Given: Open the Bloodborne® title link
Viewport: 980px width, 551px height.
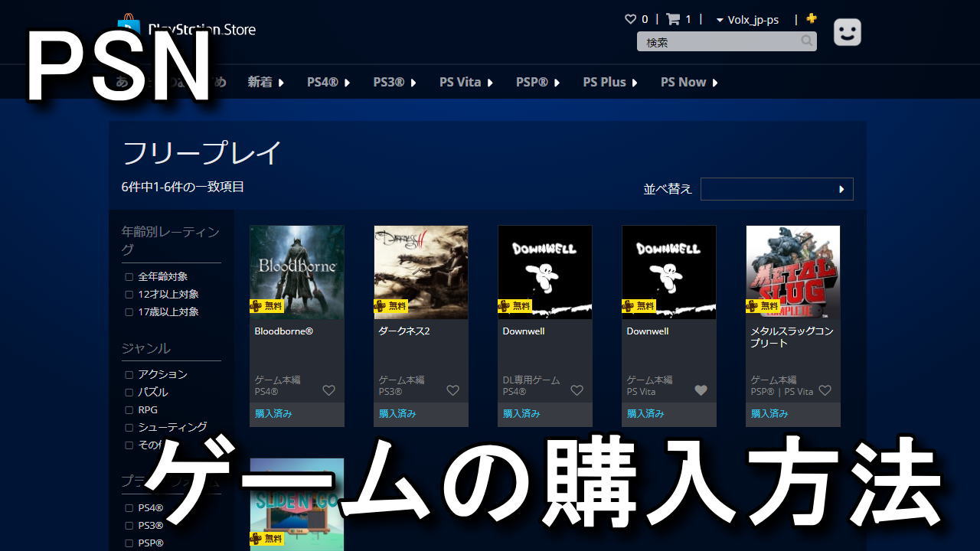Looking at the screenshot, I should 283,331.
